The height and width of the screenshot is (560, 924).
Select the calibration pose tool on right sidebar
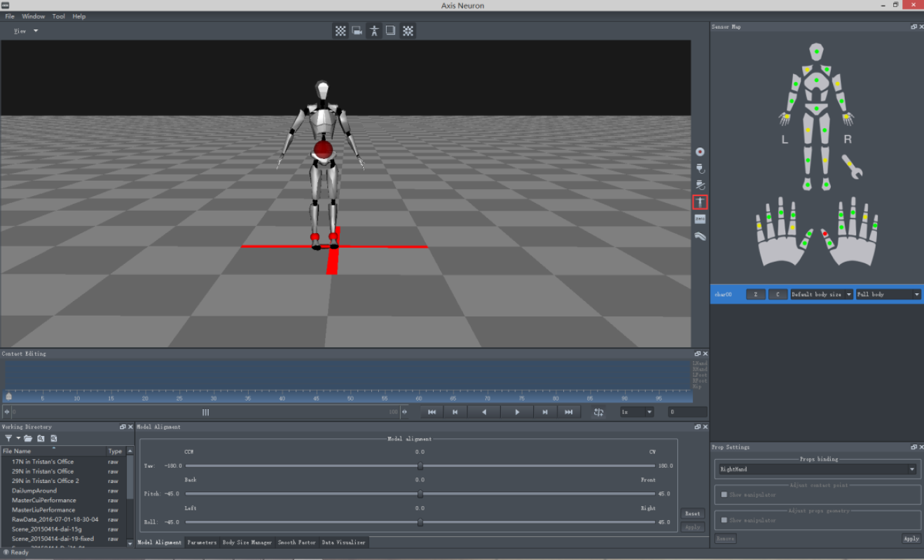(699, 202)
